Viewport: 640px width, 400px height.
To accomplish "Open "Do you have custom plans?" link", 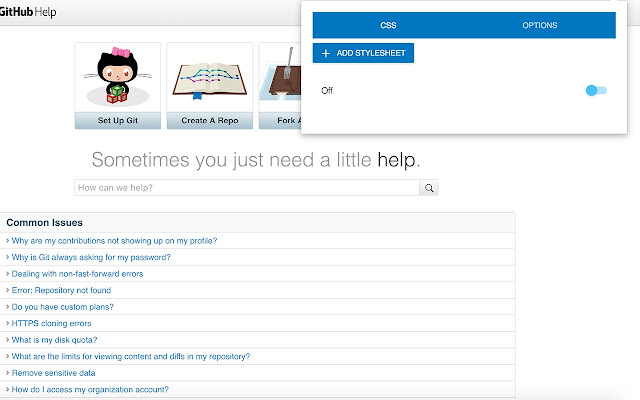I will click(62, 307).
